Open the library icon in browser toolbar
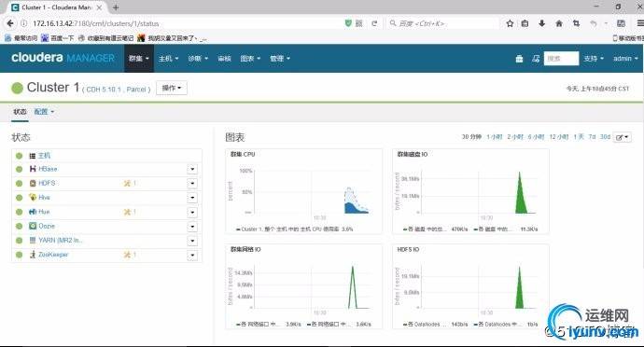Viewport: 644px width, 347px height. pyautogui.click(x=525, y=23)
